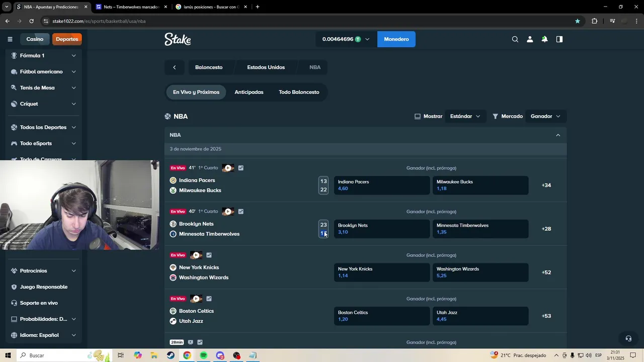
Task: Expand Críquet sidebar section
Action: click(x=43, y=104)
